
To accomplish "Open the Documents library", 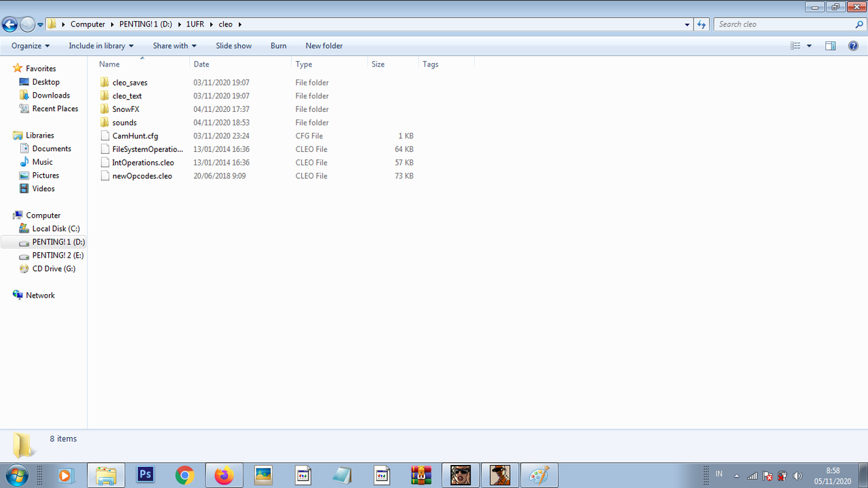I will tap(52, 148).
